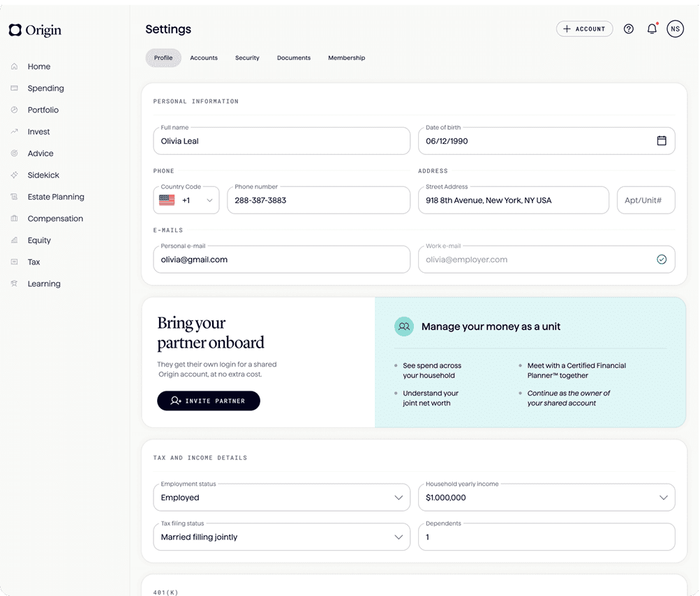Open Learning in the sidebar

44,283
